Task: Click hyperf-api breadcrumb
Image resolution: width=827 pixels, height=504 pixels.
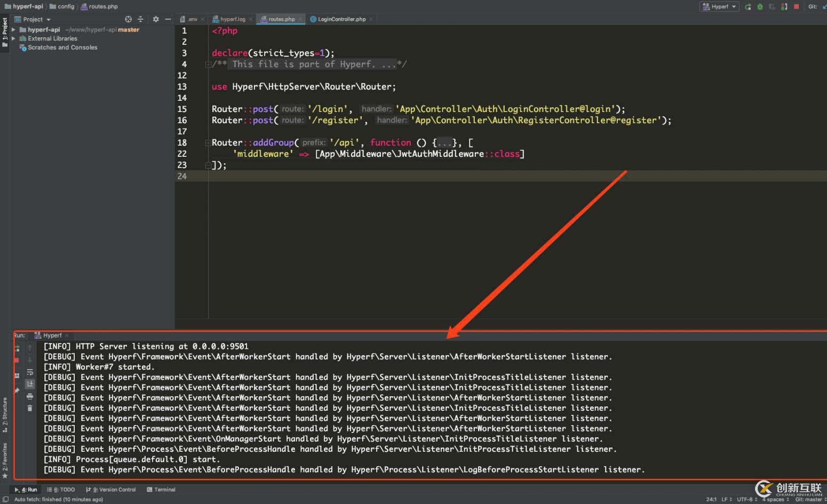Action: pos(24,6)
